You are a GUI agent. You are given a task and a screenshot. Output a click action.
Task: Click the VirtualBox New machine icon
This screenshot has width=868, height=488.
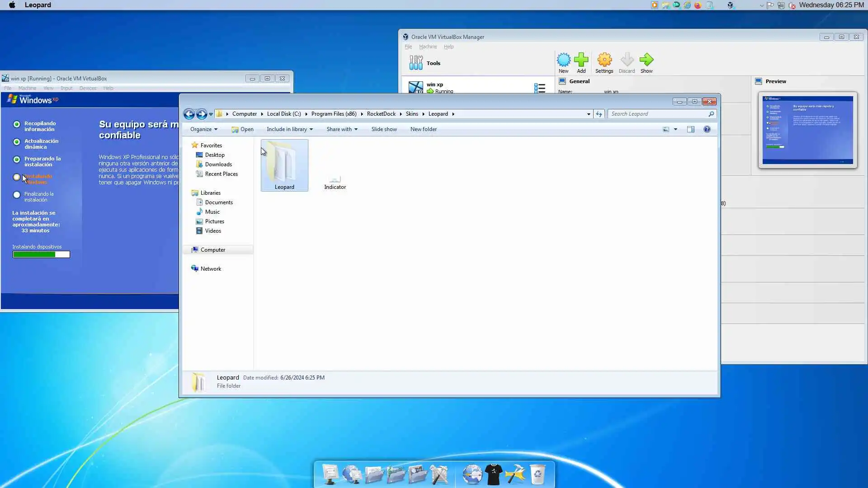click(563, 60)
